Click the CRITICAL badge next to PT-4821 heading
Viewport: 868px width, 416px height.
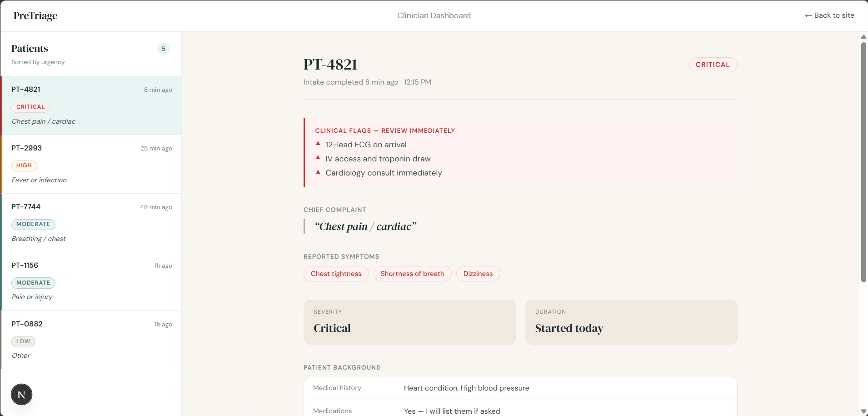[712, 65]
